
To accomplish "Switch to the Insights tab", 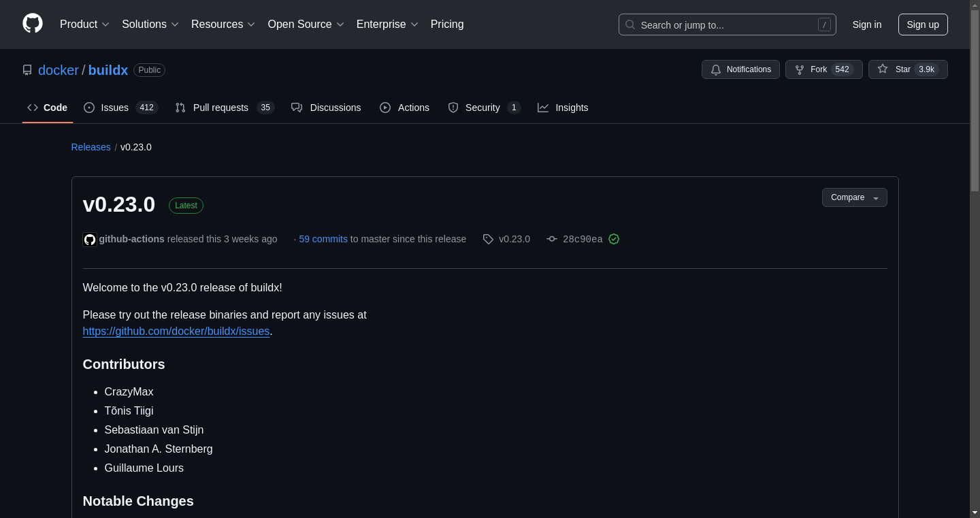I will (x=563, y=108).
